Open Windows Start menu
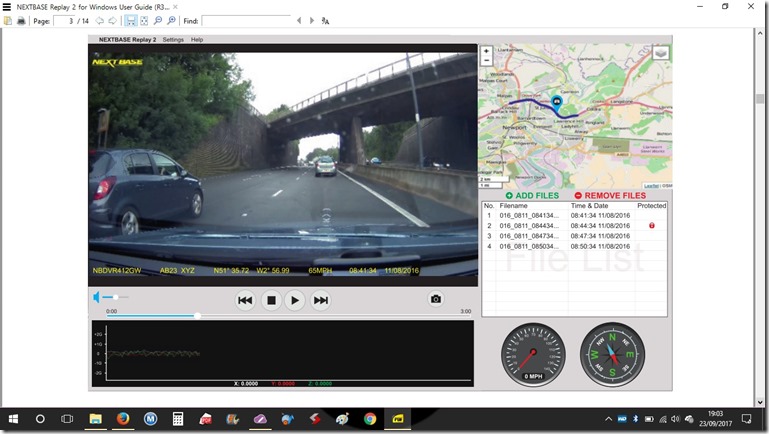 click(13, 419)
